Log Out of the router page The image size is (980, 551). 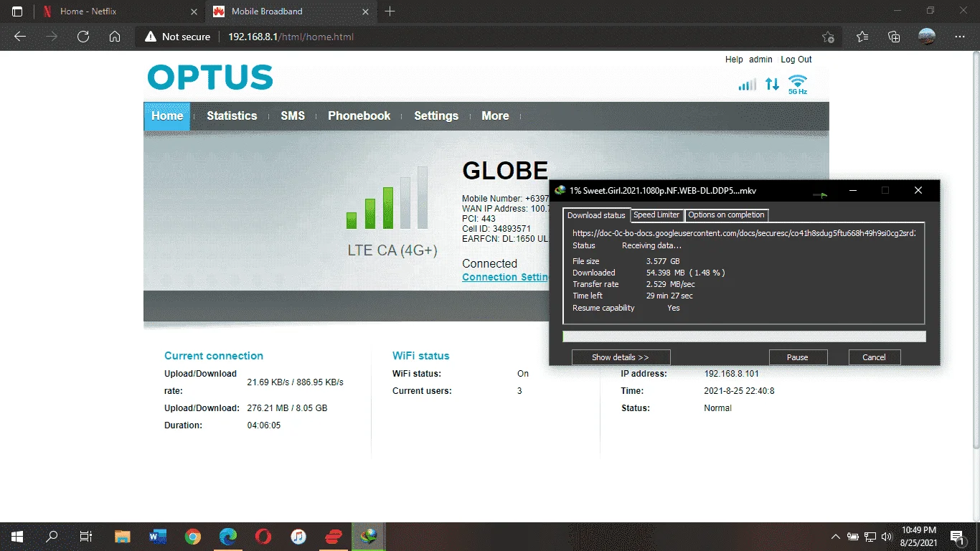[796, 60]
